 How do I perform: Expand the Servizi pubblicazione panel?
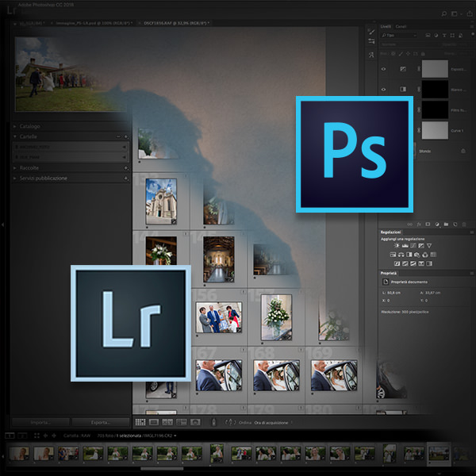14,178
